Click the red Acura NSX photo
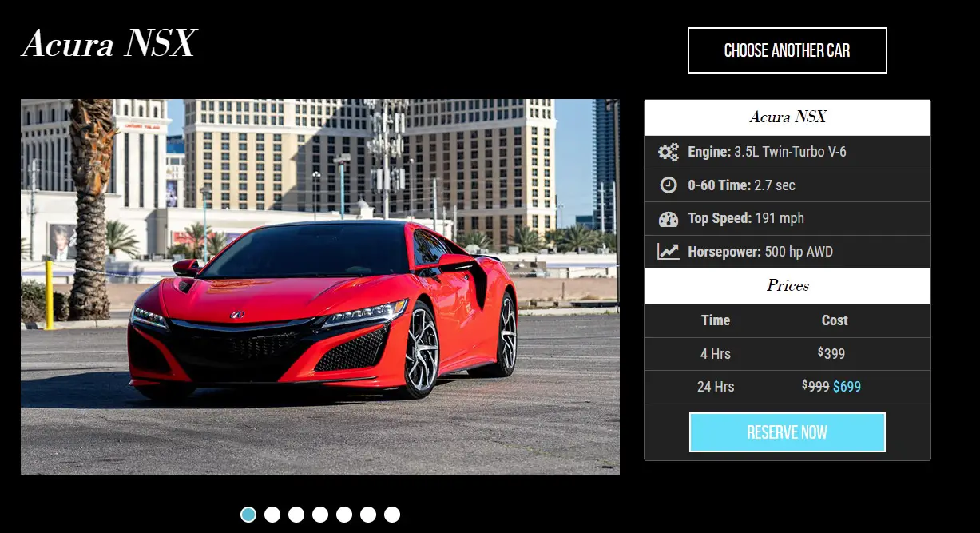Image resolution: width=980 pixels, height=533 pixels. pos(320,287)
